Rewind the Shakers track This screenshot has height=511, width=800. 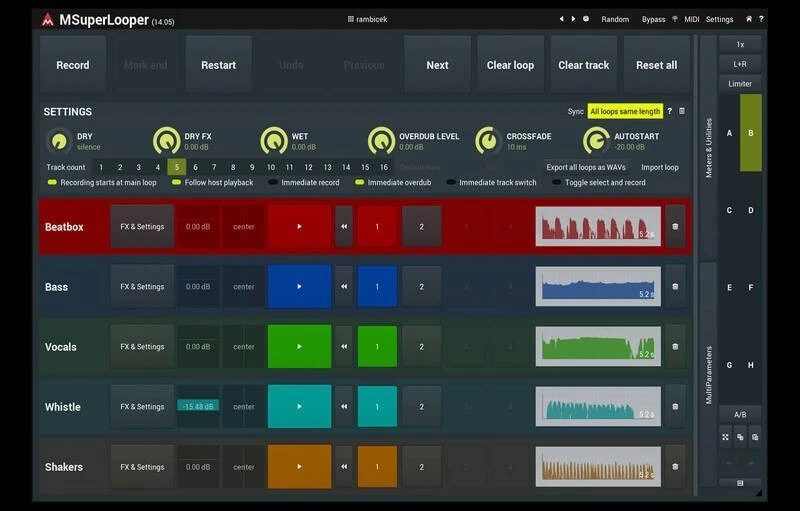pyautogui.click(x=344, y=467)
